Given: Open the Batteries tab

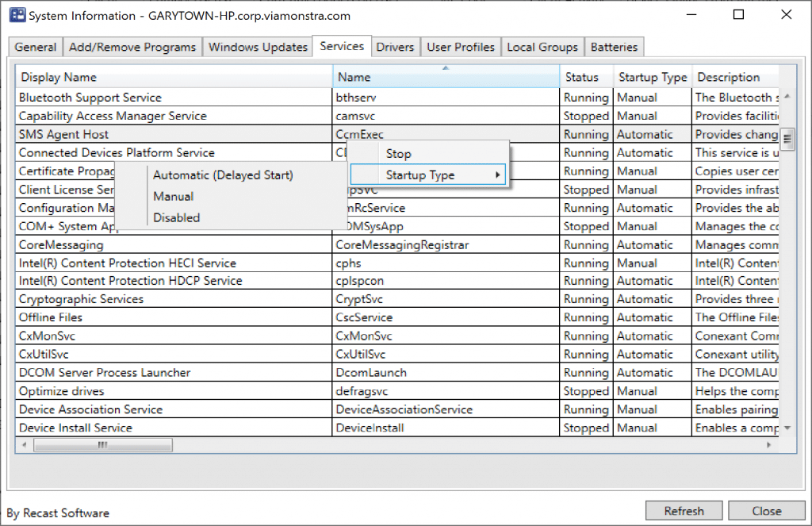Looking at the screenshot, I should (x=615, y=47).
